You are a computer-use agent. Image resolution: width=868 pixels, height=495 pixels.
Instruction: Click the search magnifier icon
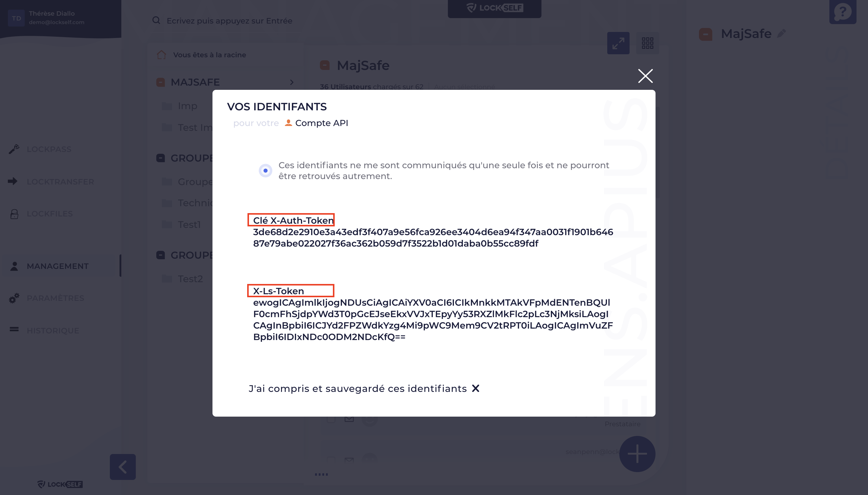(x=156, y=20)
